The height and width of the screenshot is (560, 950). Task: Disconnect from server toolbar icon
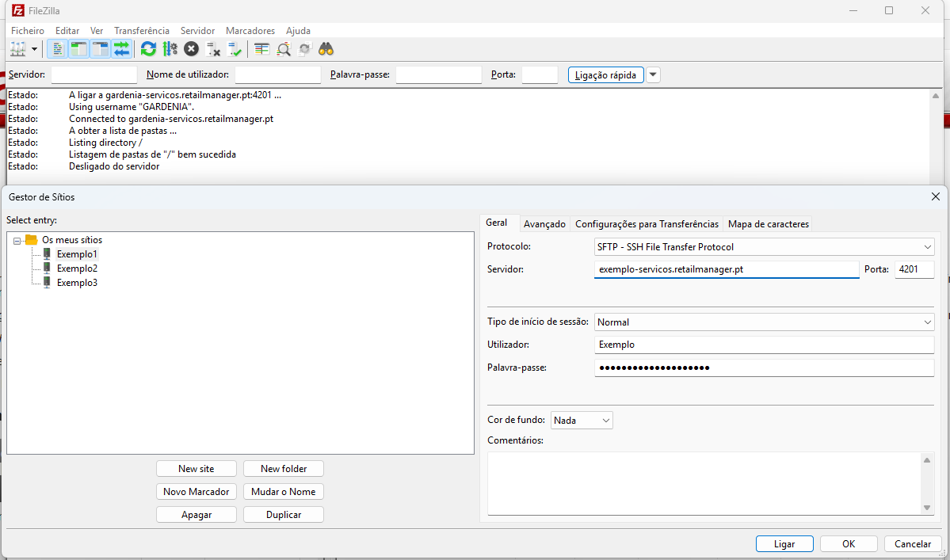tap(212, 49)
